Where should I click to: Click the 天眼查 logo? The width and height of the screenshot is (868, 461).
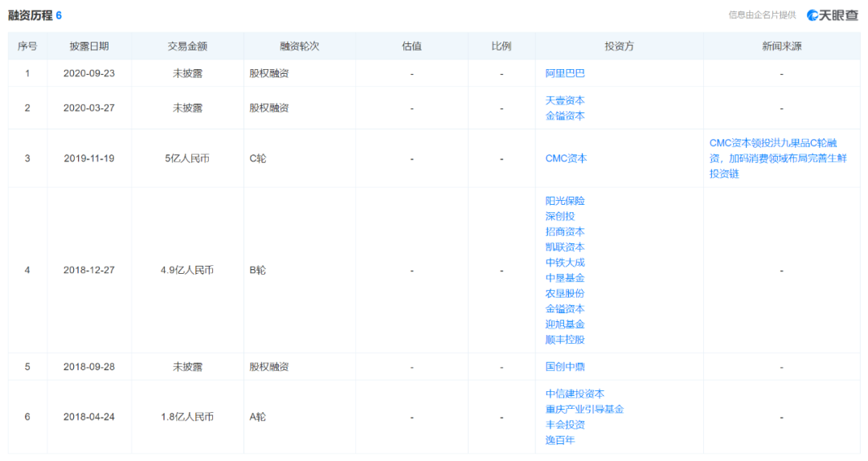[x=833, y=15]
